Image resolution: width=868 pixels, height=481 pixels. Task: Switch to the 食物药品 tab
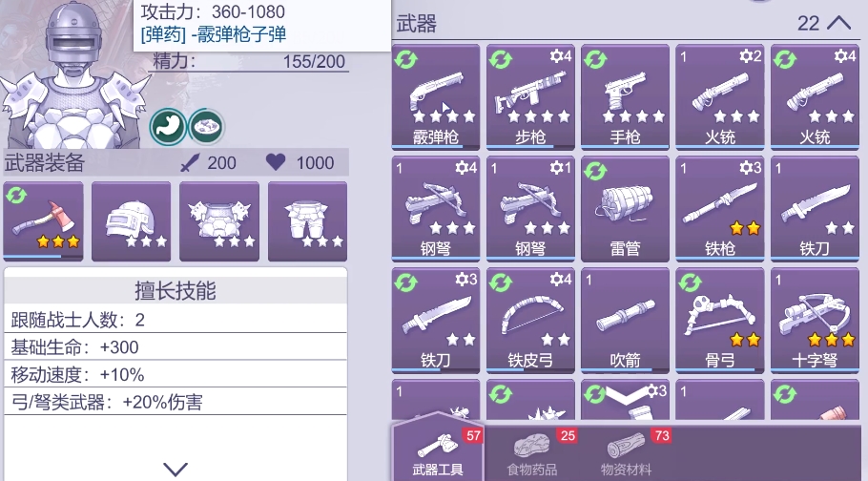click(x=531, y=451)
